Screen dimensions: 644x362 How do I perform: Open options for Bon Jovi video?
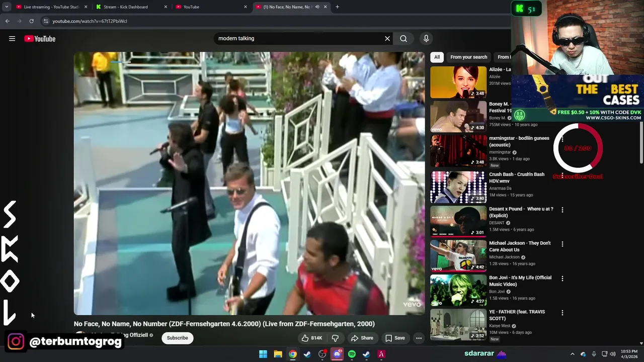click(562, 279)
